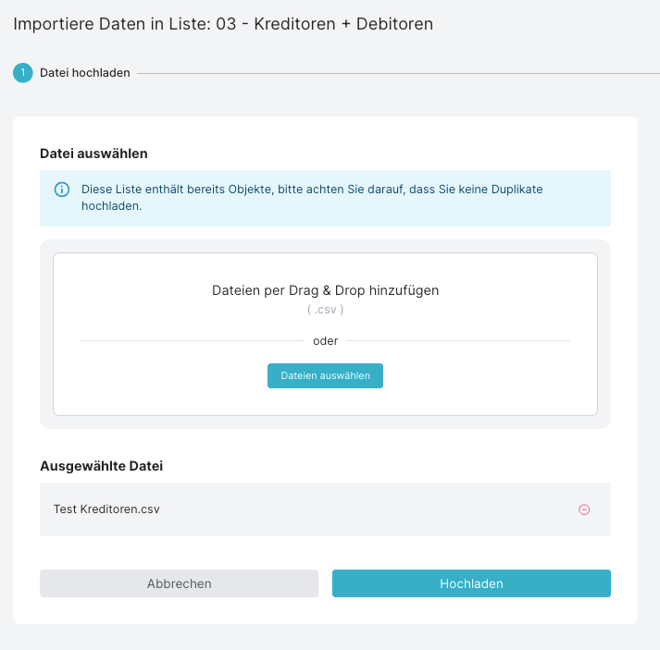The height and width of the screenshot is (650, 660).
Task: Remove the Test Kreditoren.csv file
Action: click(584, 510)
